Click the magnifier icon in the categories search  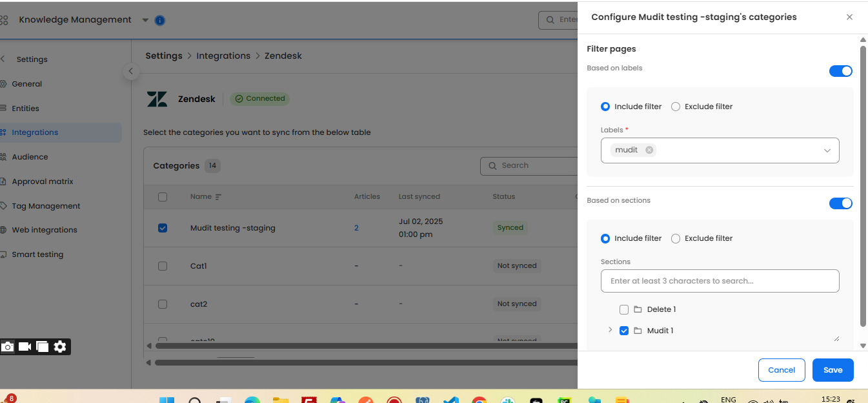pos(493,165)
